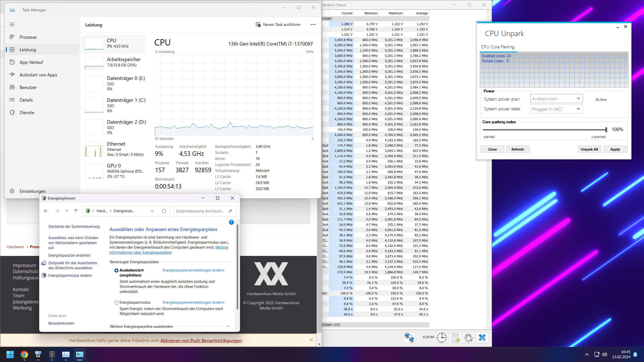
Task: Select the Ausbalanciert power plan radio button
Action: tap(116, 270)
